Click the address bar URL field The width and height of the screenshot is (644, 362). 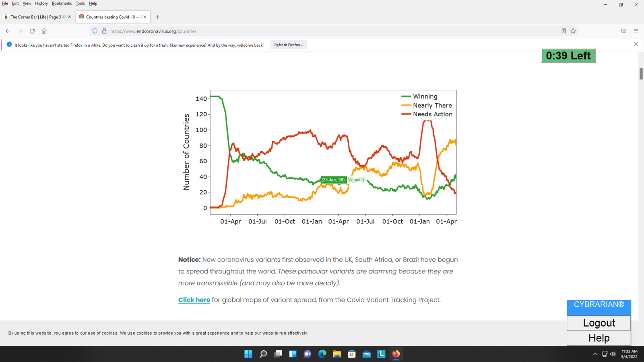click(333, 31)
